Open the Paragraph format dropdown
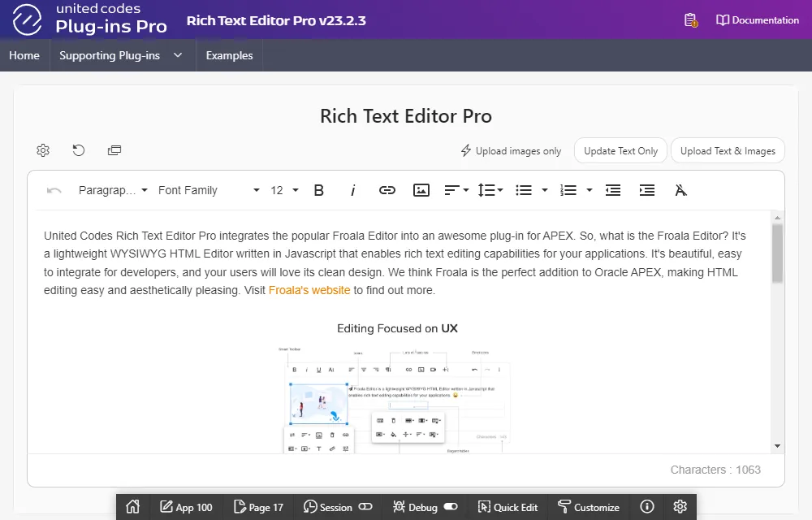Image resolution: width=812 pixels, height=520 pixels. point(113,190)
